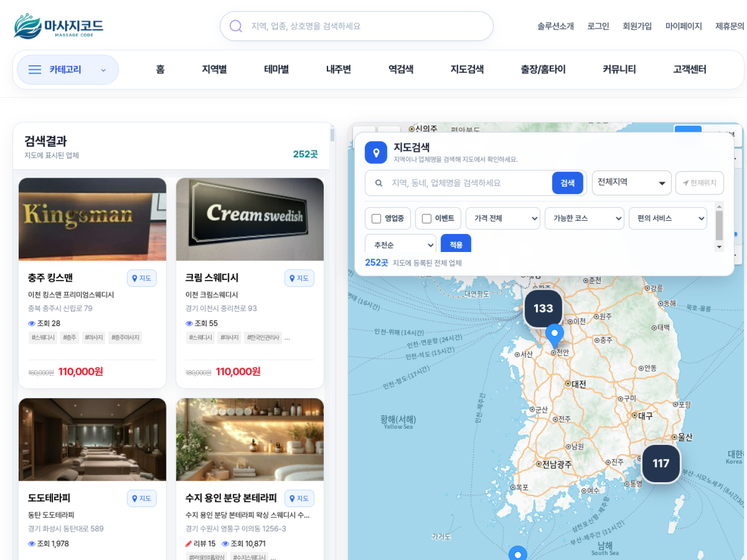The image size is (747, 560).
Task: Click the 충주 킹스맨 title
Action: tap(50, 277)
